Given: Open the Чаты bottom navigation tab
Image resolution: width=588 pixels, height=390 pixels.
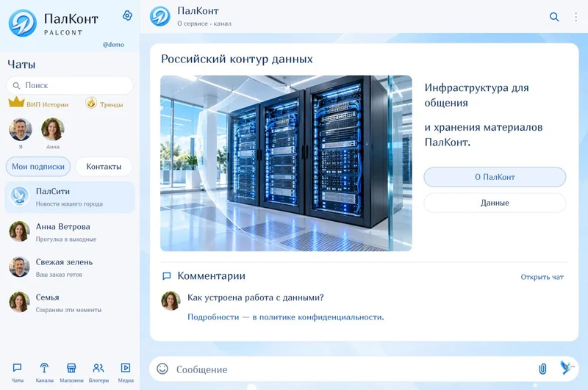Looking at the screenshot, I should pos(17,372).
